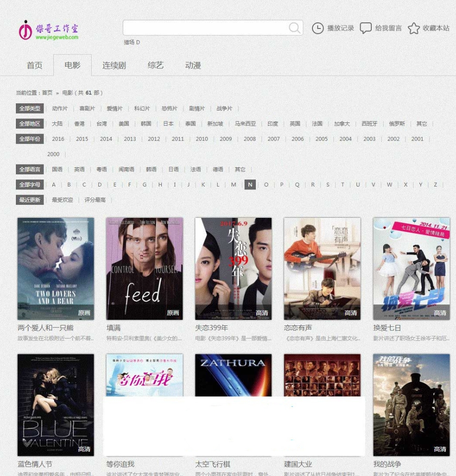The image size is (456, 476).
Task: Select the highlighted letter N filter
Action: (x=250, y=185)
